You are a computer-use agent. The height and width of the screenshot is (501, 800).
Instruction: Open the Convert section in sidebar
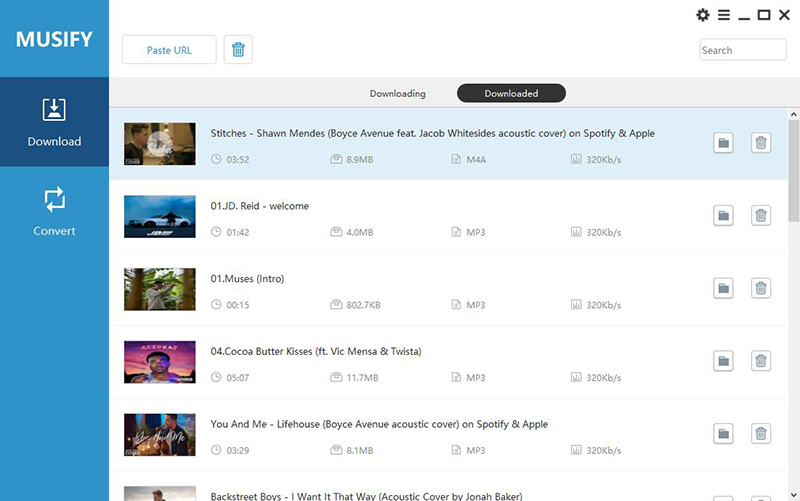(54, 211)
